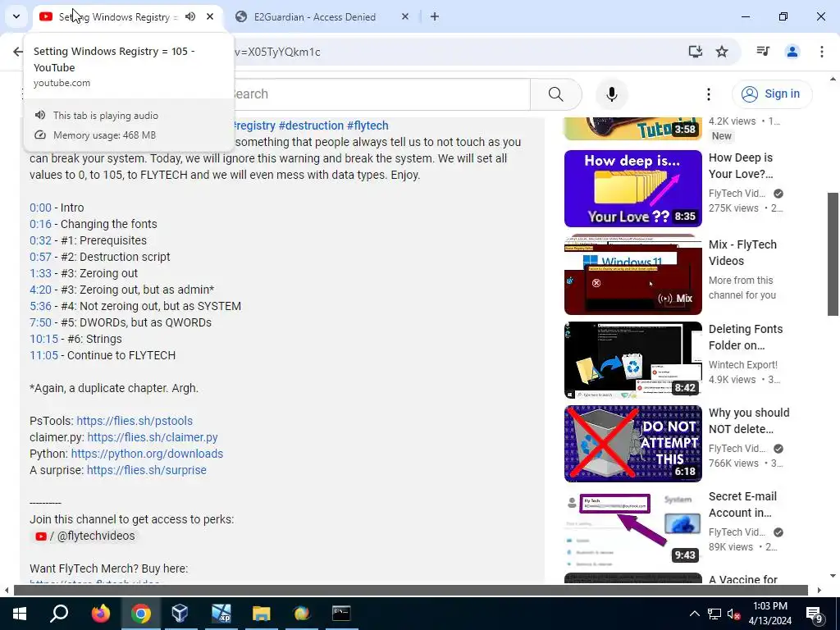The image size is (840, 630).
Task: Click the YouTube search magnifier button
Action: [x=556, y=94]
